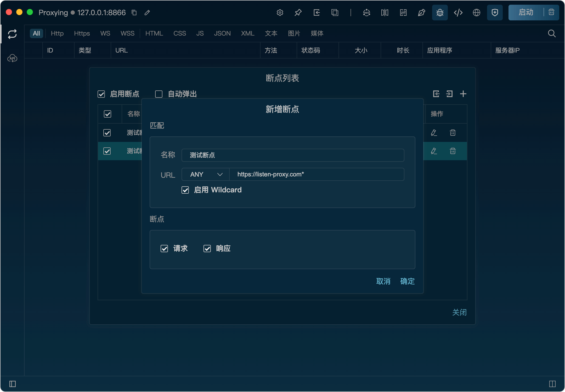Uncheck the 响应 breakpoint checkbox

(207, 249)
